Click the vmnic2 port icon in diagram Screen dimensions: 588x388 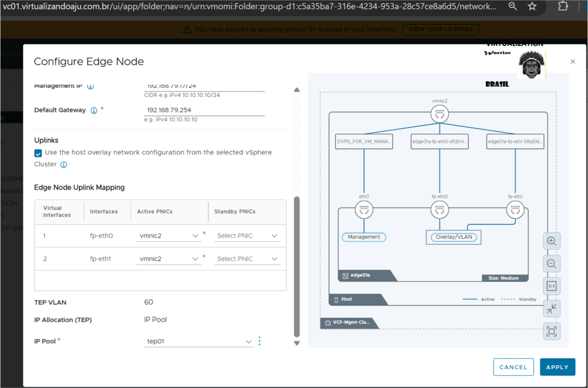440,114
